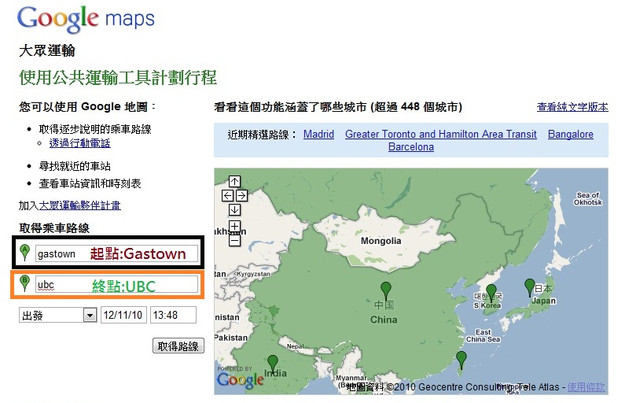Open the 出發 departure dropdown

[58, 315]
